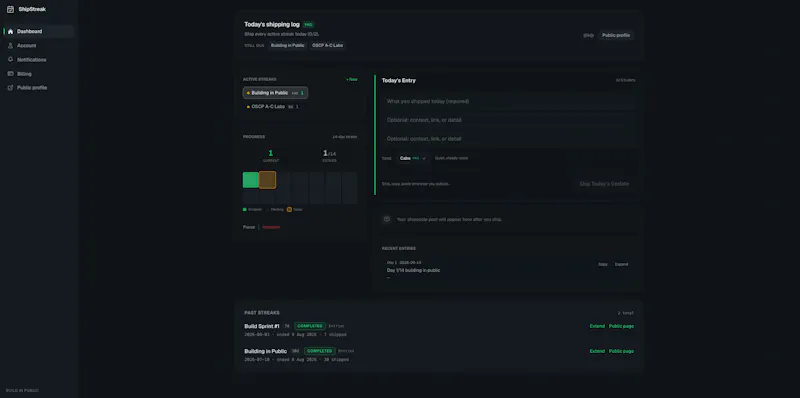Click Build in Public footer text in sidebar
The width and height of the screenshot is (800, 398).
coord(22,391)
